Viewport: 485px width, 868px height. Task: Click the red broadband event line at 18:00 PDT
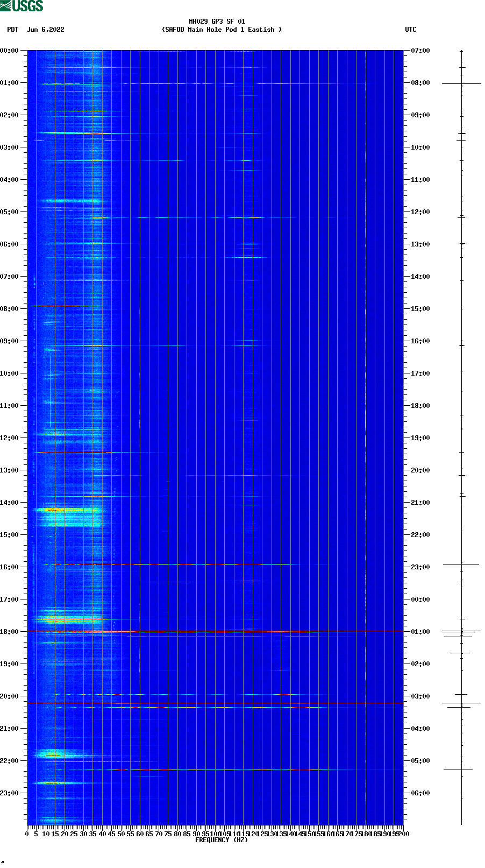pyautogui.click(x=215, y=631)
